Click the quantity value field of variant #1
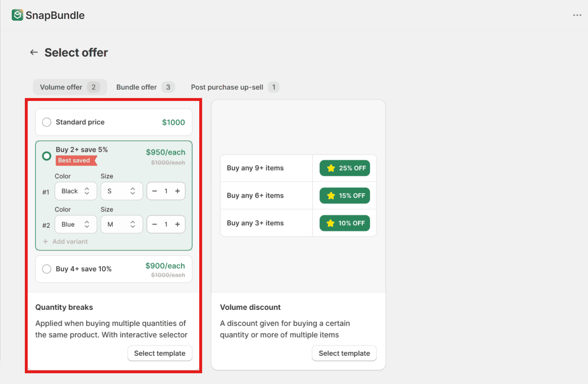The image size is (588, 384). [x=166, y=191]
